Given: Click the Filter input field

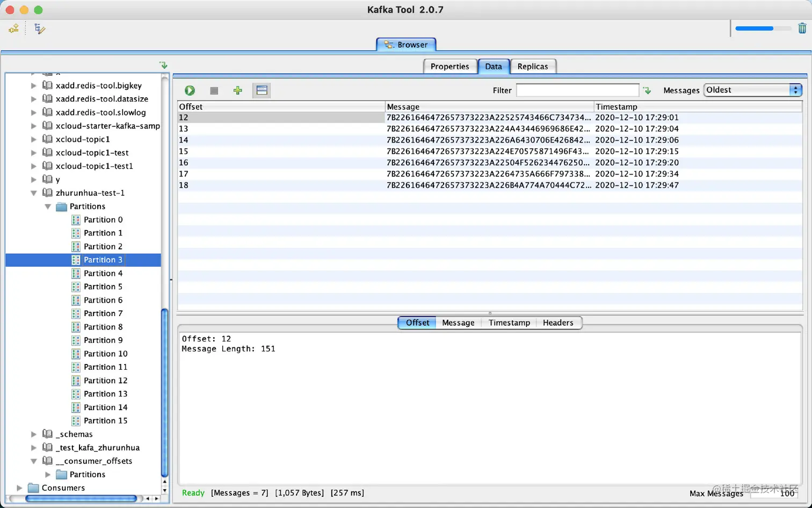Looking at the screenshot, I should (x=577, y=90).
